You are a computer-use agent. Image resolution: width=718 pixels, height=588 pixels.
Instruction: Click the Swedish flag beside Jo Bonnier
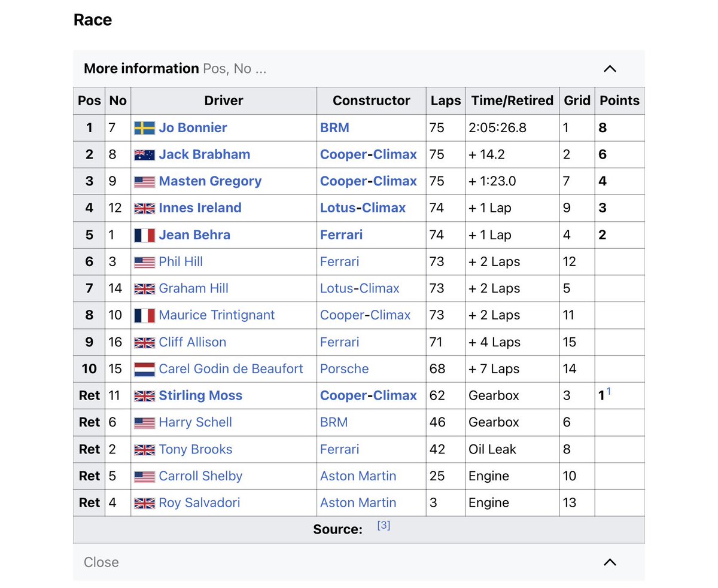[x=144, y=127]
